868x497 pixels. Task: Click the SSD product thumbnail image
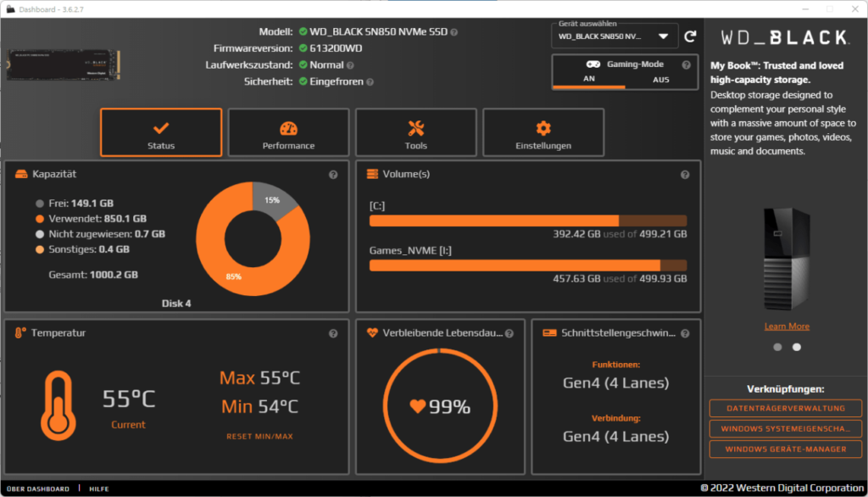click(x=63, y=64)
